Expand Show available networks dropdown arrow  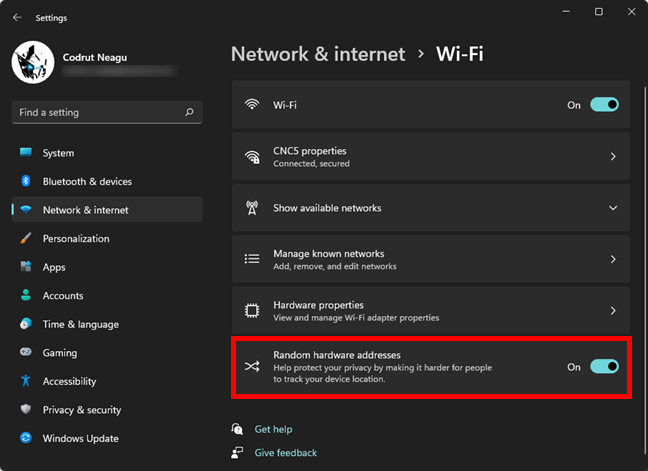613,208
